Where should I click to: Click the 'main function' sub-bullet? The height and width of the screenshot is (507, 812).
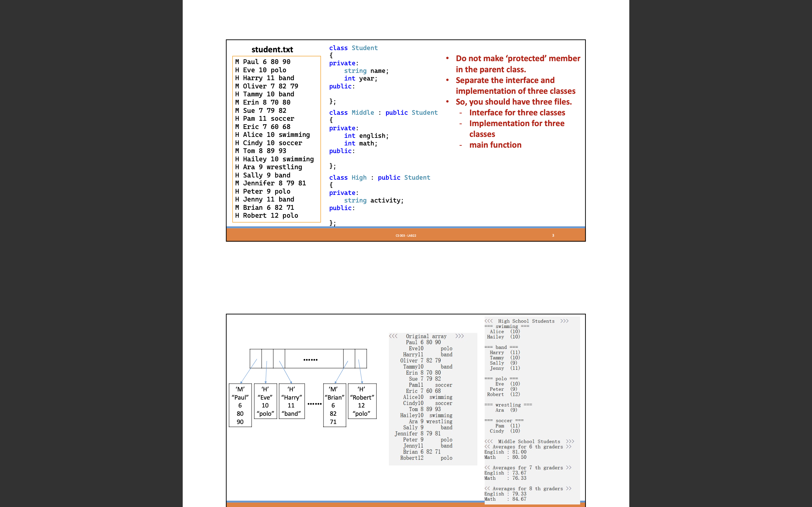pyautogui.click(x=495, y=144)
